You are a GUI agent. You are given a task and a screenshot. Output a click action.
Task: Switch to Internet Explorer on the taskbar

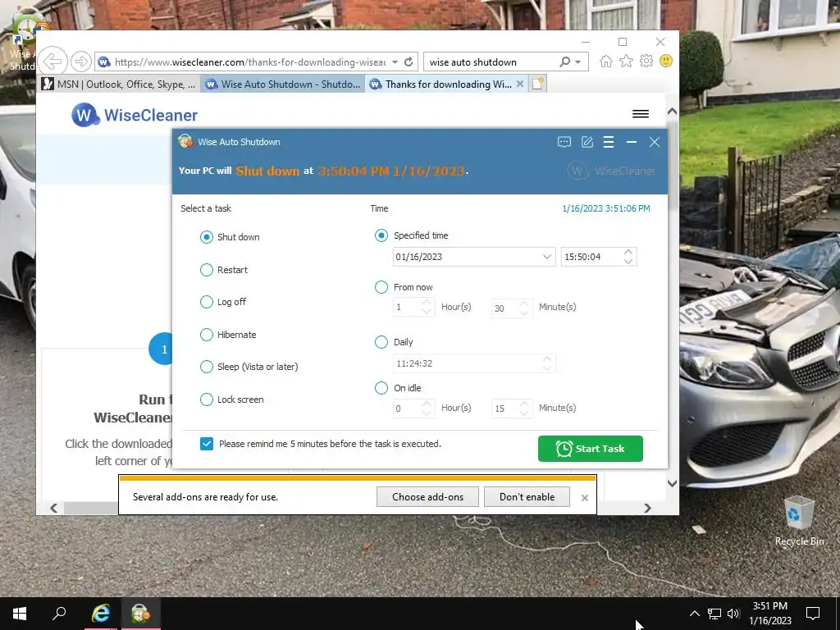100,614
